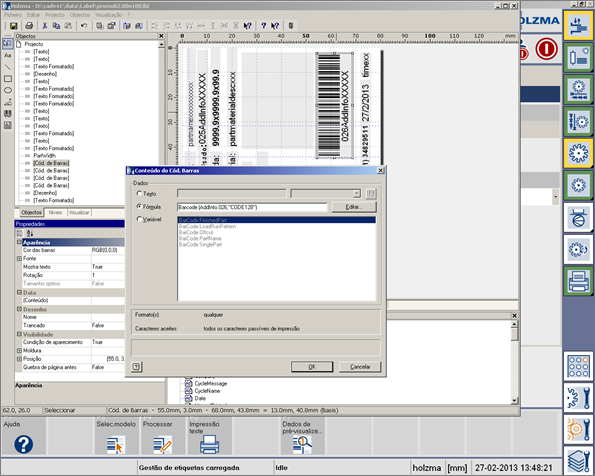Click the stacked layers icon in right sidebar
The image size is (595, 476).
tap(578, 461)
